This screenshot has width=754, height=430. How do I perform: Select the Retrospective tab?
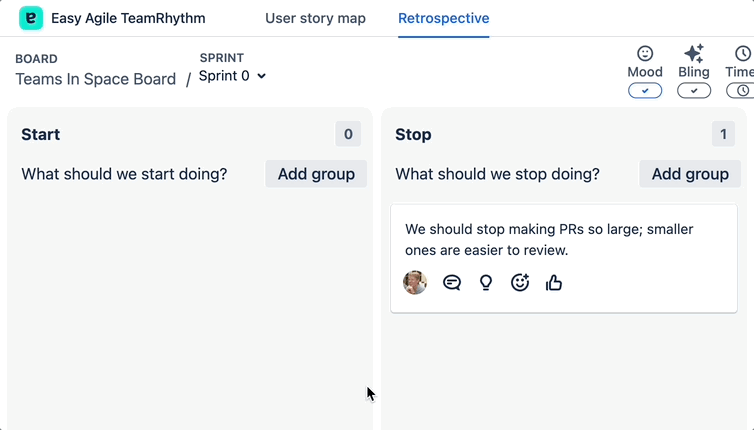click(x=443, y=18)
